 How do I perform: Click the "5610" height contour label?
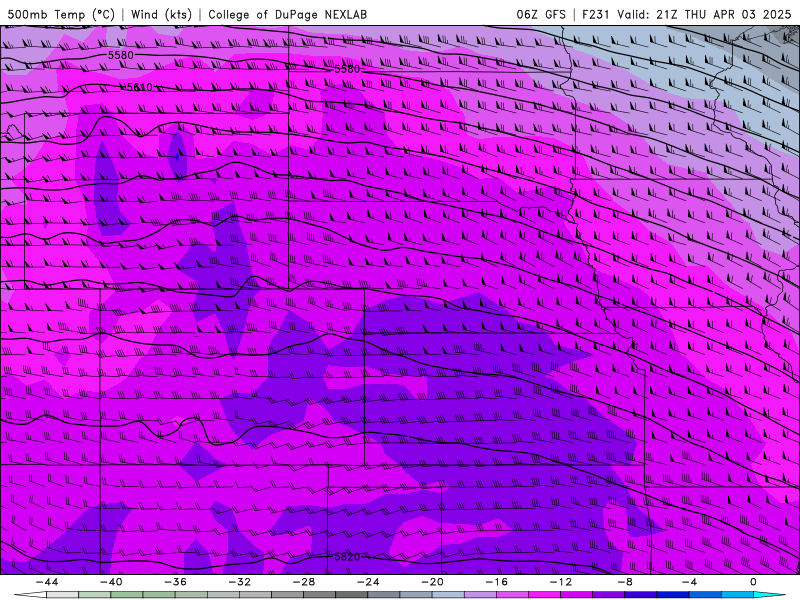pos(139,87)
